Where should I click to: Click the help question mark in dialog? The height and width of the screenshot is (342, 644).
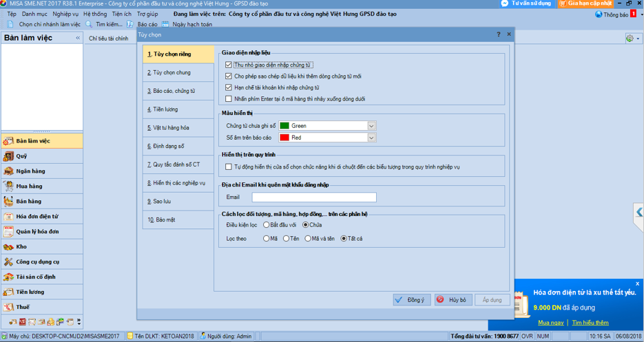click(x=499, y=34)
